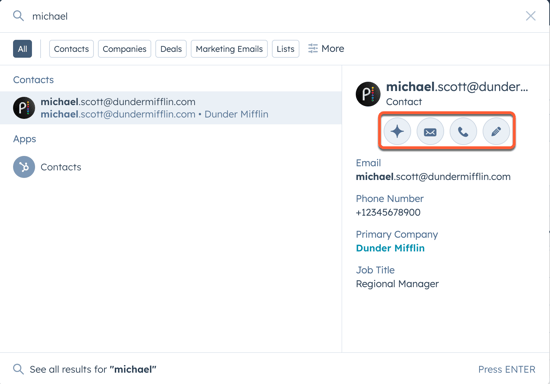Click the pencil edit contact icon

click(x=496, y=132)
